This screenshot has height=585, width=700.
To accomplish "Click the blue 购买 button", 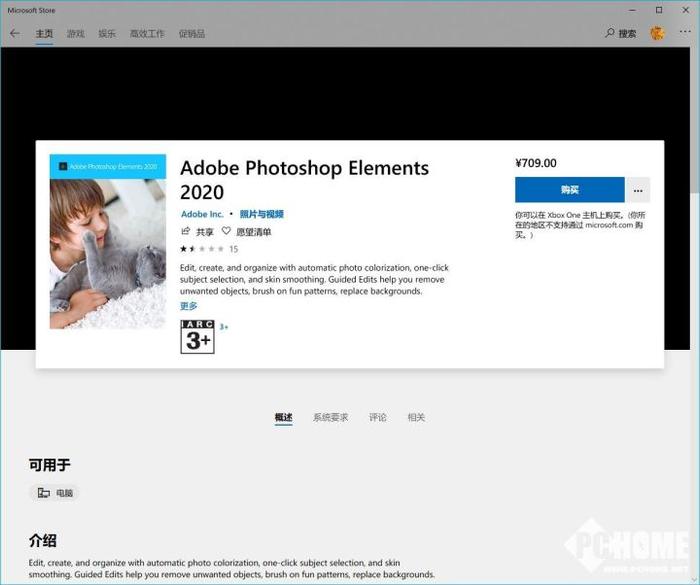I will [x=570, y=190].
